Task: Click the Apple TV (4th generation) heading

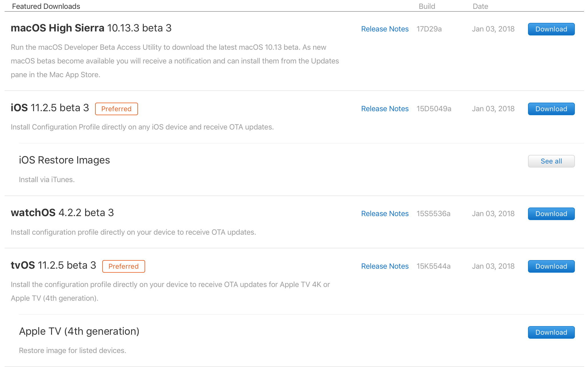Action: [x=79, y=332]
